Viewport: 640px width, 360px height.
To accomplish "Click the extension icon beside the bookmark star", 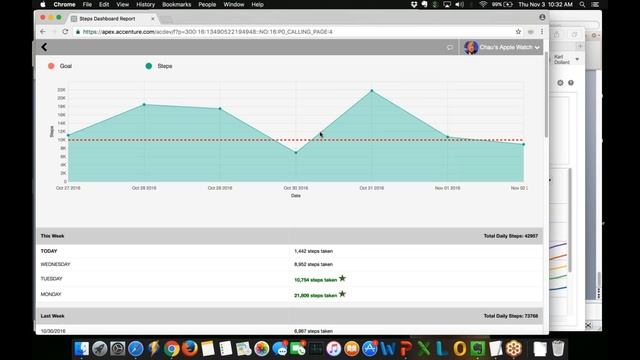I will point(531,31).
